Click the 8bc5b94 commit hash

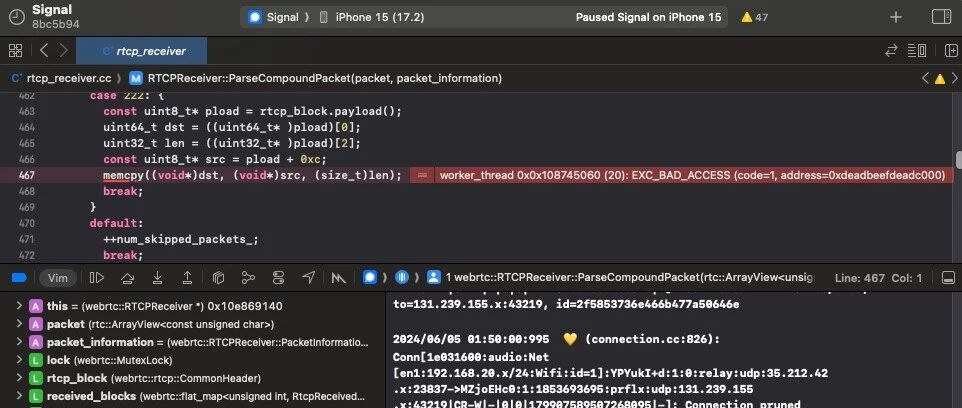click(55, 24)
